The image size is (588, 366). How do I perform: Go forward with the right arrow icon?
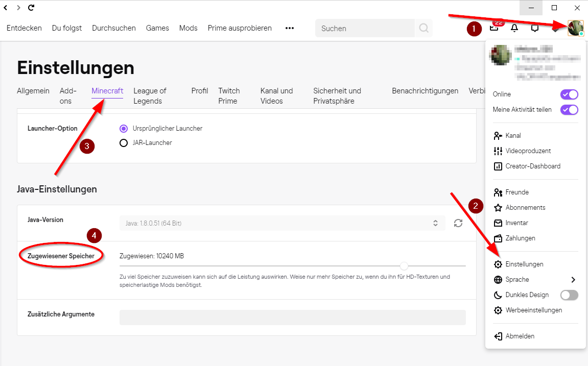[x=18, y=8]
